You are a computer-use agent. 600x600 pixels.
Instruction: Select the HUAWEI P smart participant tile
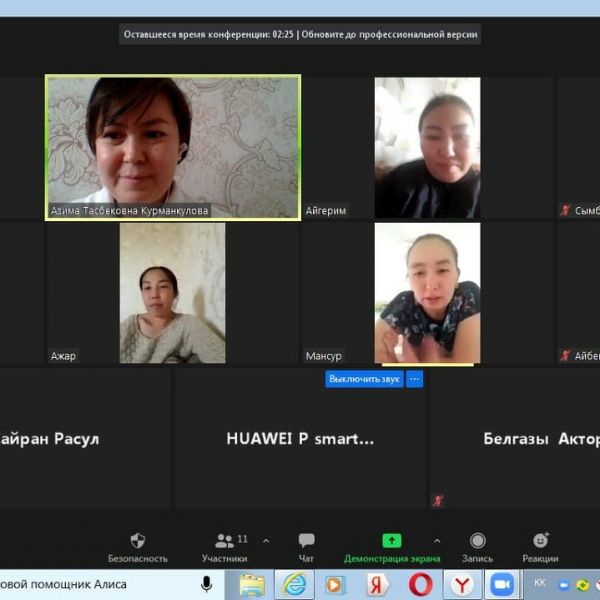300,438
